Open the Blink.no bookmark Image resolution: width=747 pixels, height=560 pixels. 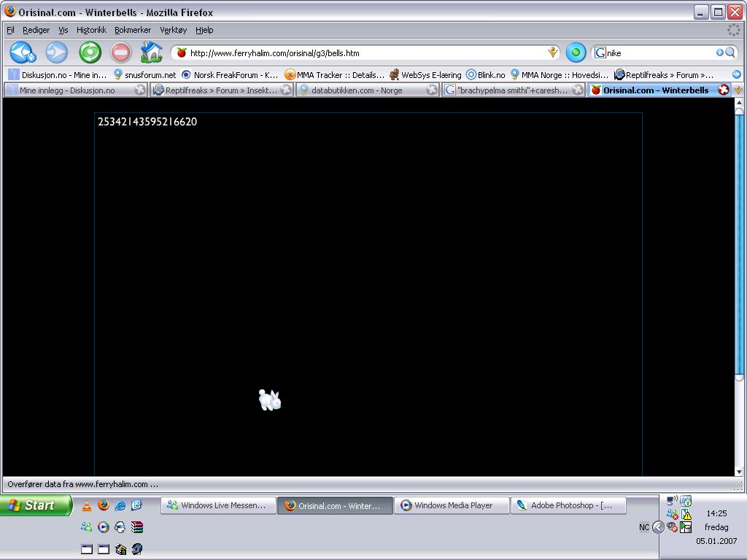pyautogui.click(x=485, y=75)
